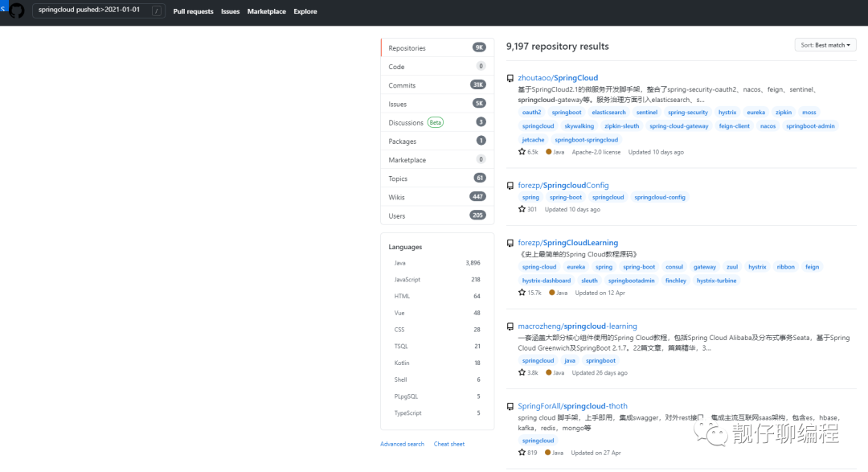Click repository icon beside zhoutaoo/SpringCloud
Image resolution: width=868 pixels, height=472 pixels.
(x=510, y=79)
